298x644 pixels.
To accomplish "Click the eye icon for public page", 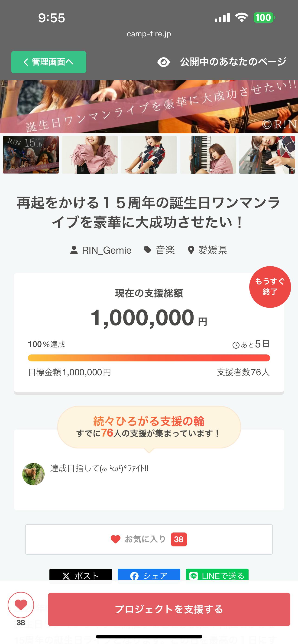I will point(163,62).
